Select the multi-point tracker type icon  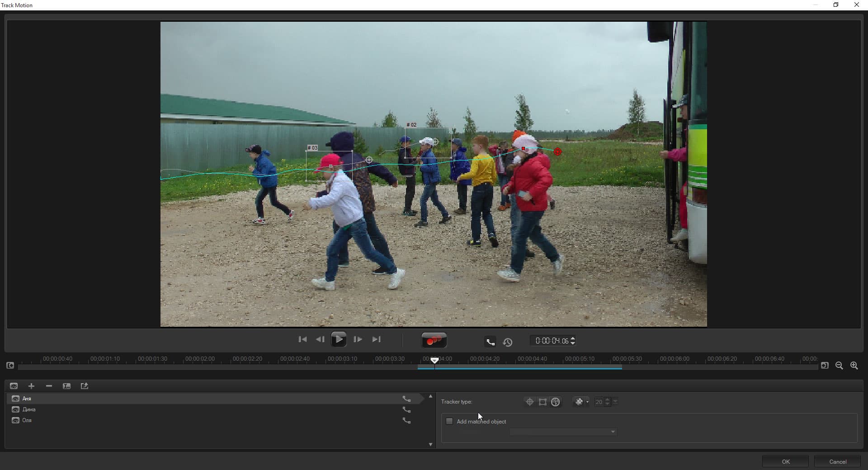point(556,402)
